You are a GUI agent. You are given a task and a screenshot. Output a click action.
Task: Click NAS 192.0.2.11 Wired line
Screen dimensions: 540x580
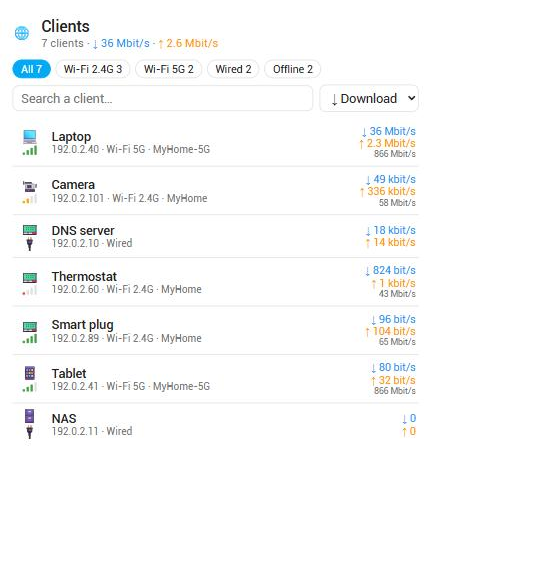point(92,431)
